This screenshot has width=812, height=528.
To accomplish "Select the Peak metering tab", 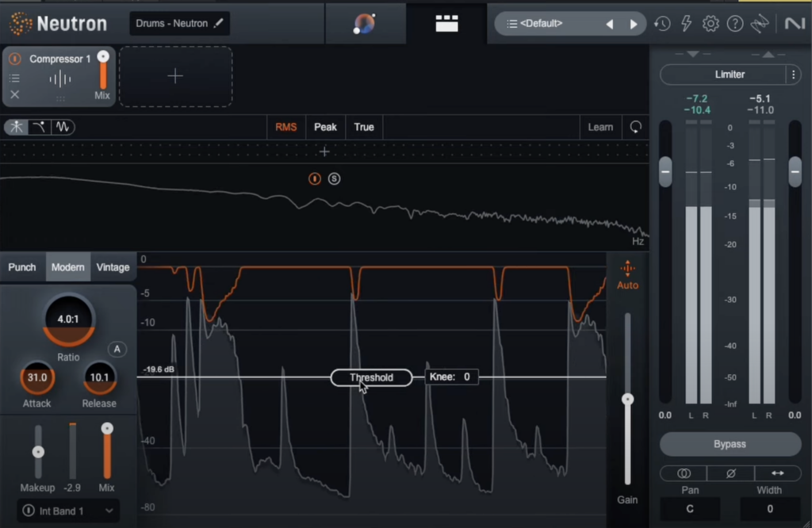I will 325,127.
